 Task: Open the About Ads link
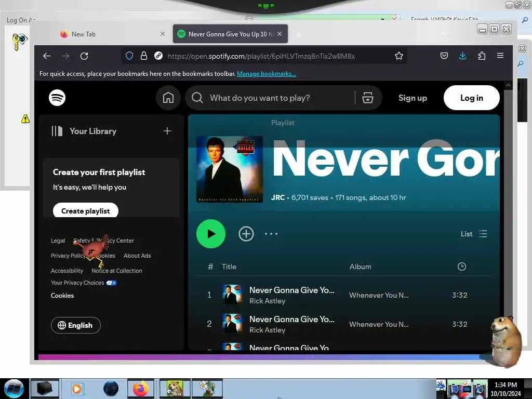coord(137,256)
